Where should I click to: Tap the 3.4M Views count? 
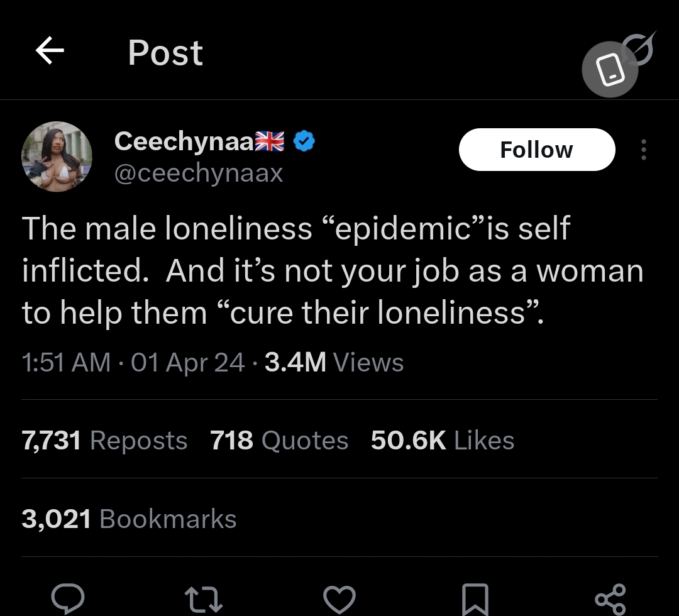[334, 362]
